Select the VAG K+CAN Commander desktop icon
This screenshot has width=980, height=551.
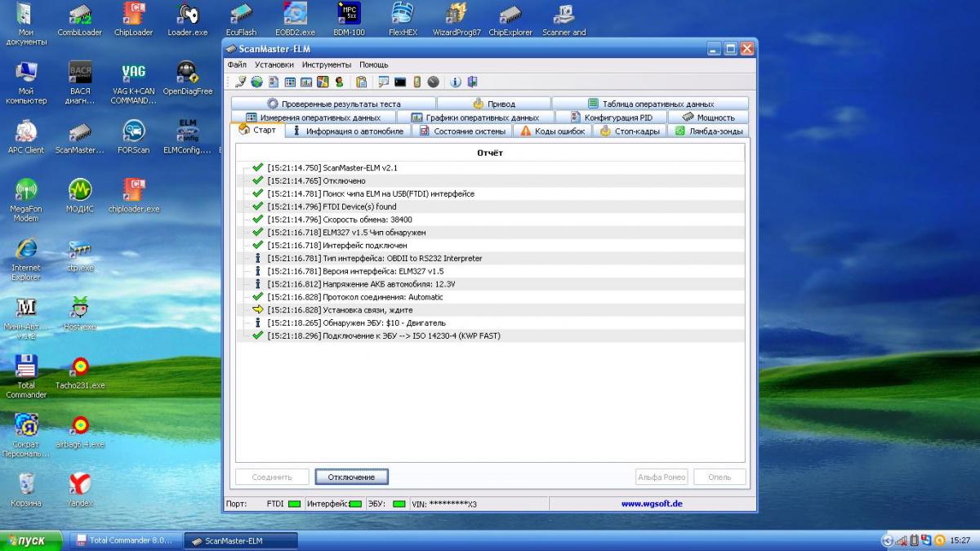pos(134,84)
